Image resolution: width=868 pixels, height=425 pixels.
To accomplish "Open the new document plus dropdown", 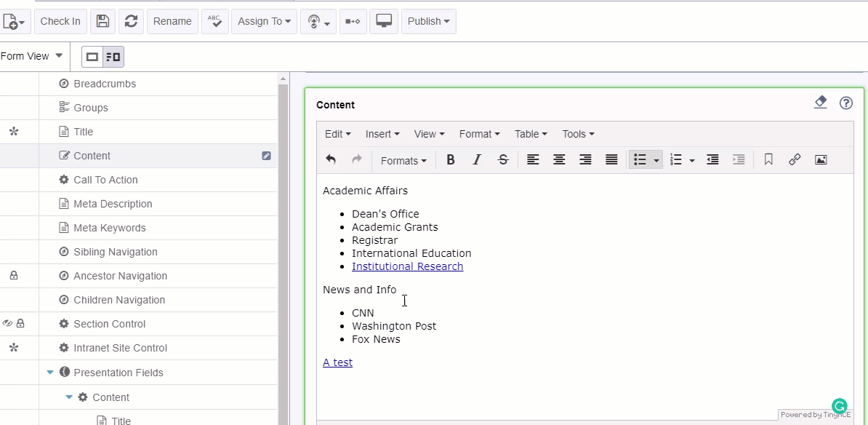I will click(14, 22).
